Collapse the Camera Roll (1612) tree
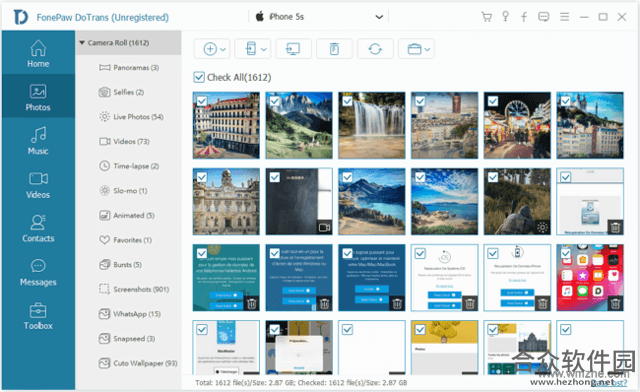Viewport: 640px width, 392px height. (x=82, y=42)
